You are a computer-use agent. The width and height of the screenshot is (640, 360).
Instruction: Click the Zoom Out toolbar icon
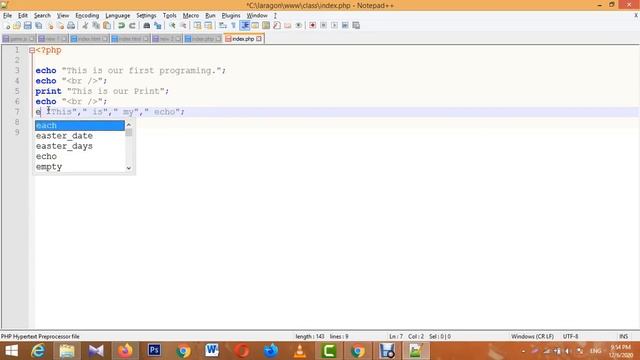point(183,25)
